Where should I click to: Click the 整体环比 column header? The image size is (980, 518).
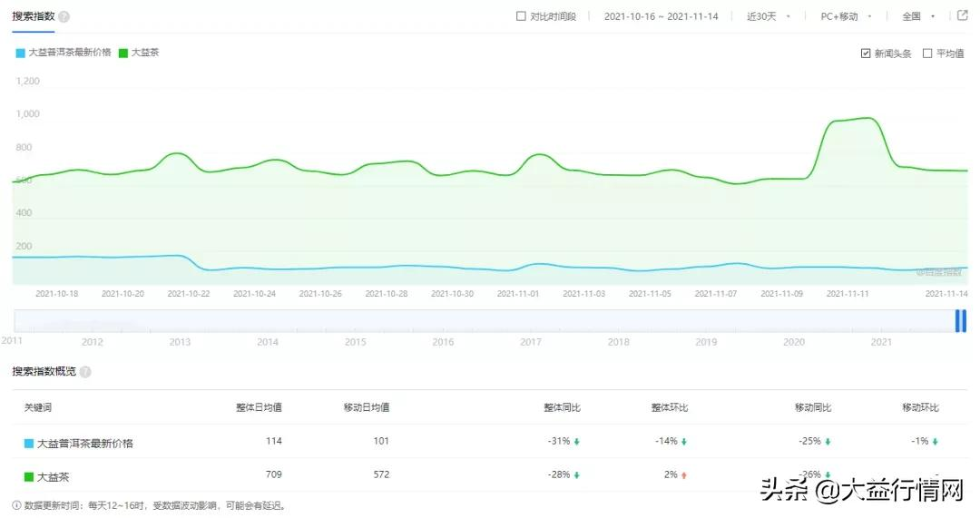coord(670,407)
